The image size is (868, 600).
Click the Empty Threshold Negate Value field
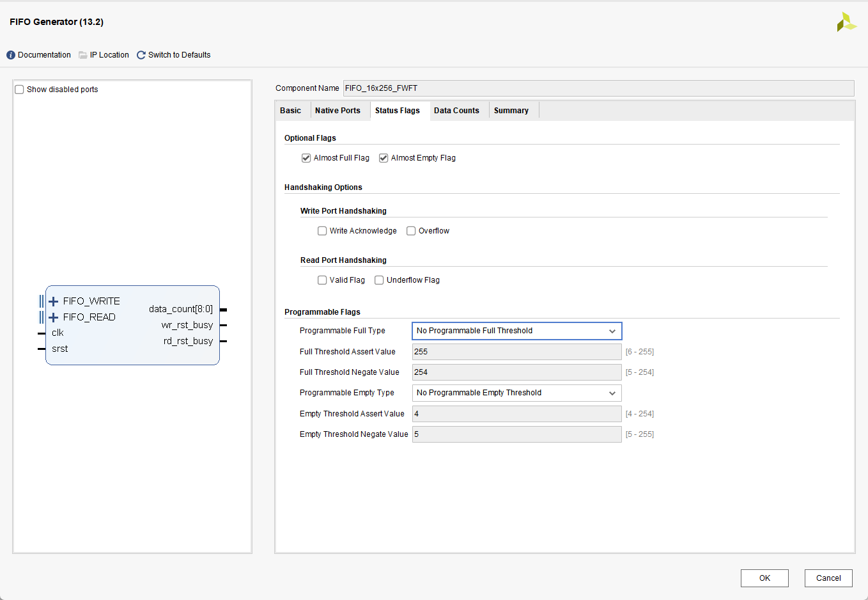(517, 434)
